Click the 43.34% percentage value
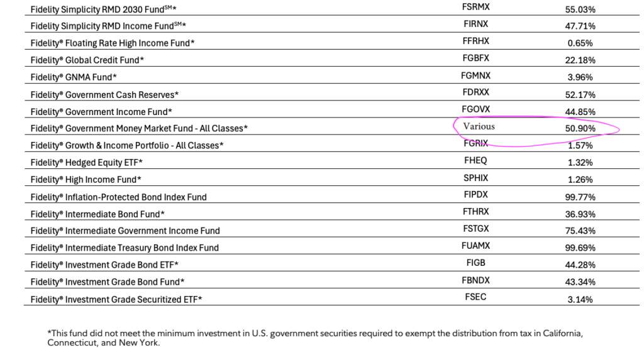 coord(581,282)
